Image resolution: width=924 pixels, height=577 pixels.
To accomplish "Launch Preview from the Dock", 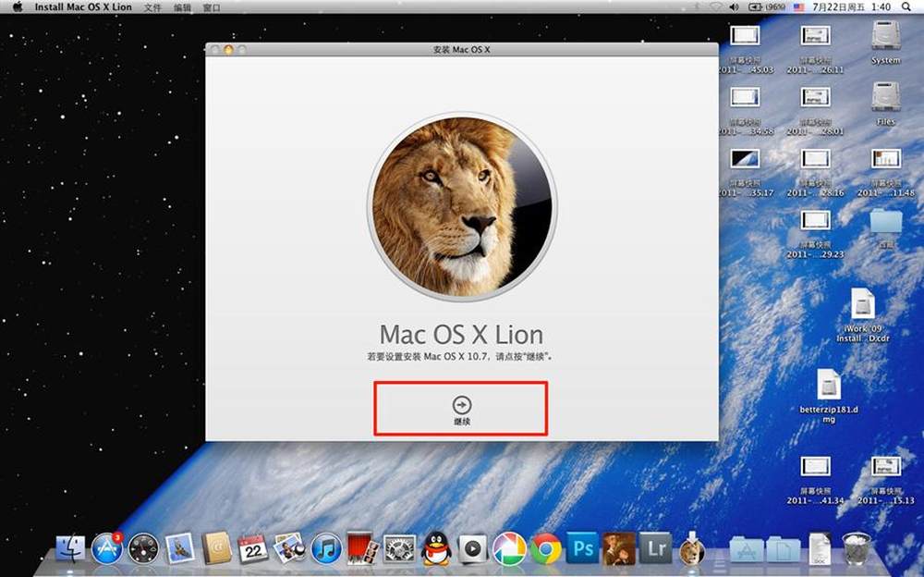I will pyautogui.click(x=289, y=548).
